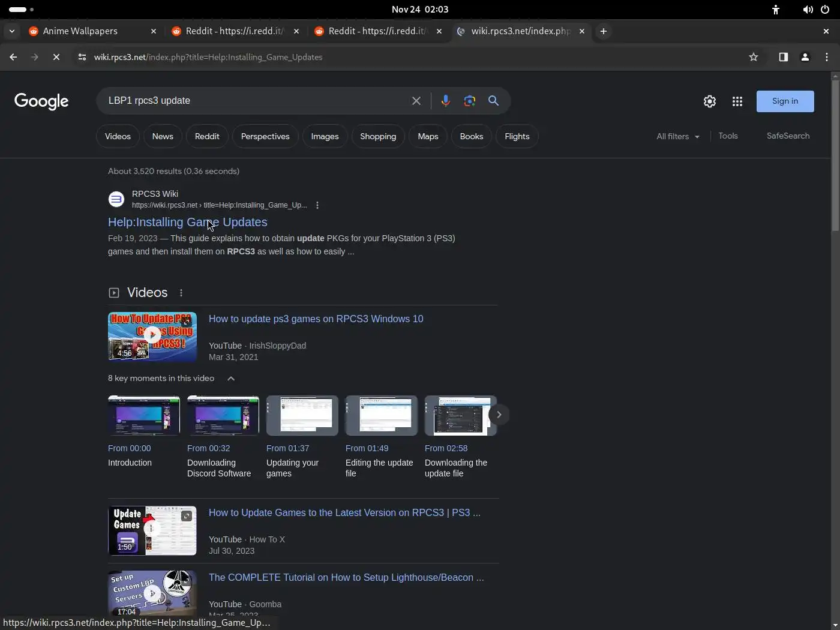Filter results by Books
The image size is (840, 630).
(472, 136)
